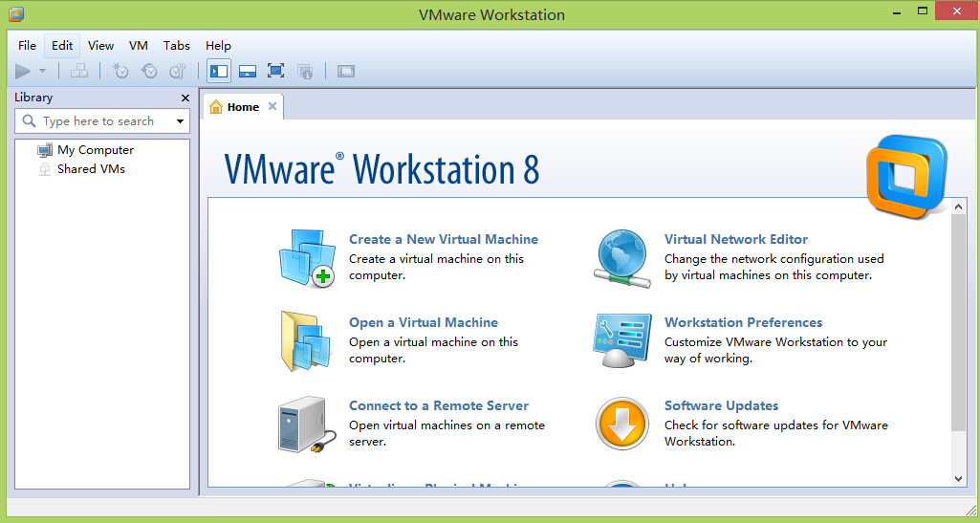
Task: Click Create a New Virtual Machine link
Action: pos(443,239)
